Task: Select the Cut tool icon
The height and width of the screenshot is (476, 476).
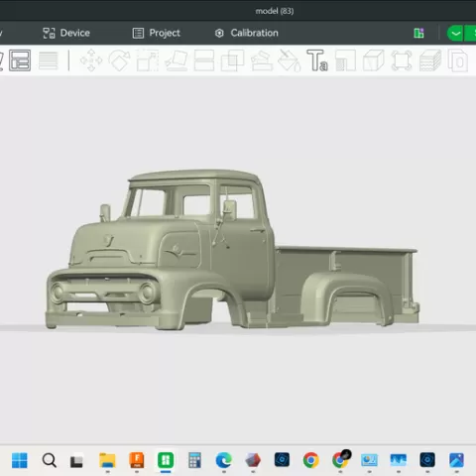Action: 204,60
